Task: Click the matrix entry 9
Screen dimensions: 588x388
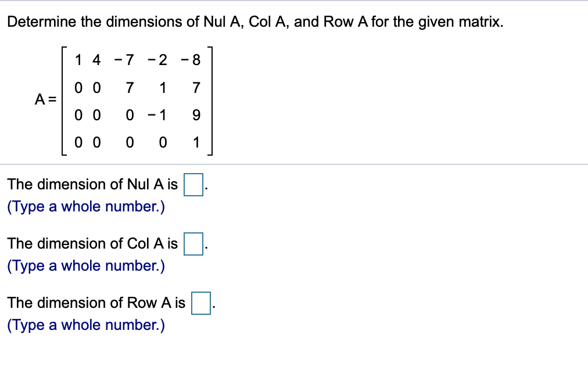Action: [196, 114]
